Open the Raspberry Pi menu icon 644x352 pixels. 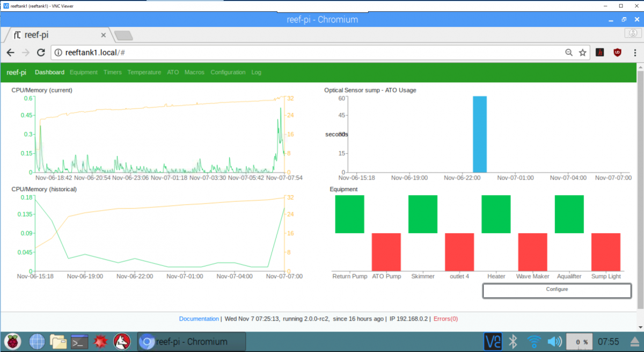(12, 341)
